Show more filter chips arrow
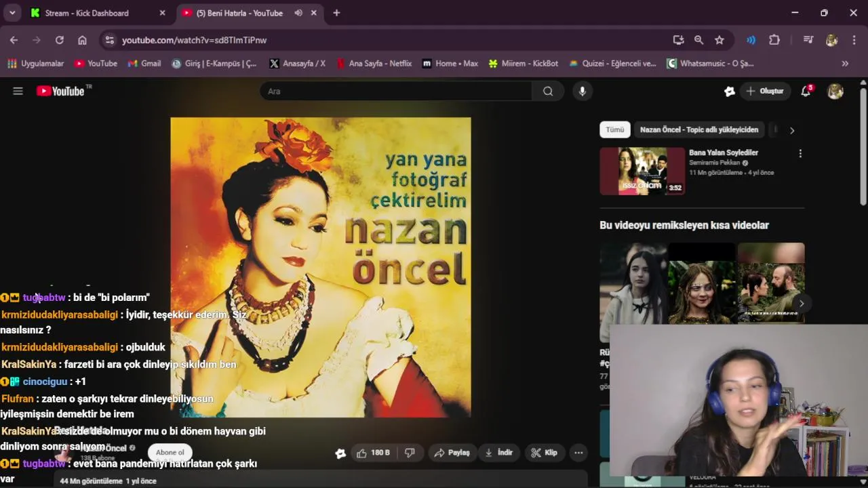 point(791,129)
